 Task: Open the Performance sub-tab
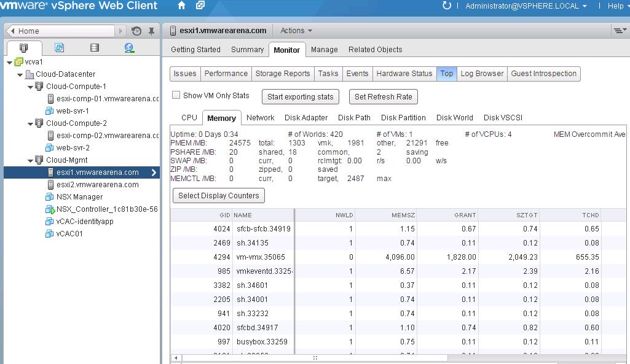pyautogui.click(x=226, y=74)
